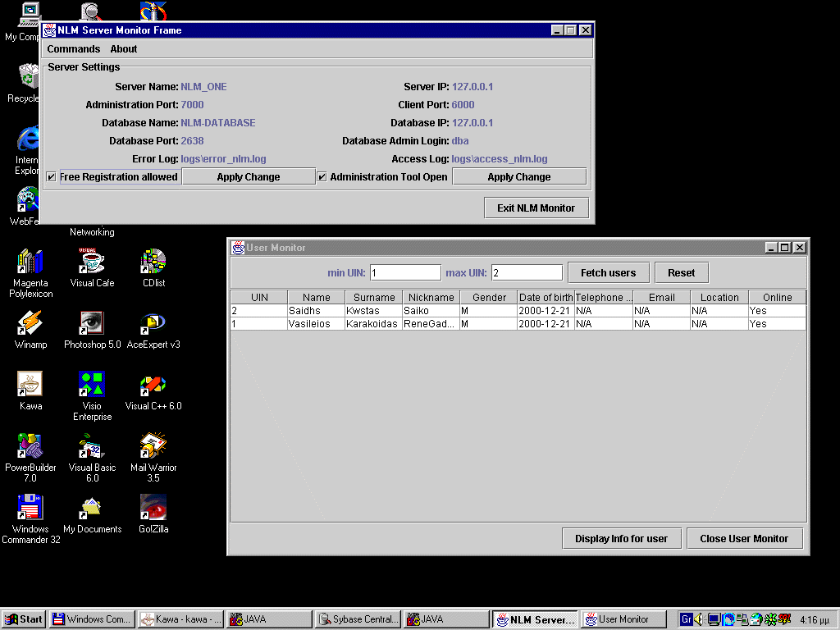Click the network computers tray icon
The width and height of the screenshot is (840, 630).
[742, 619]
